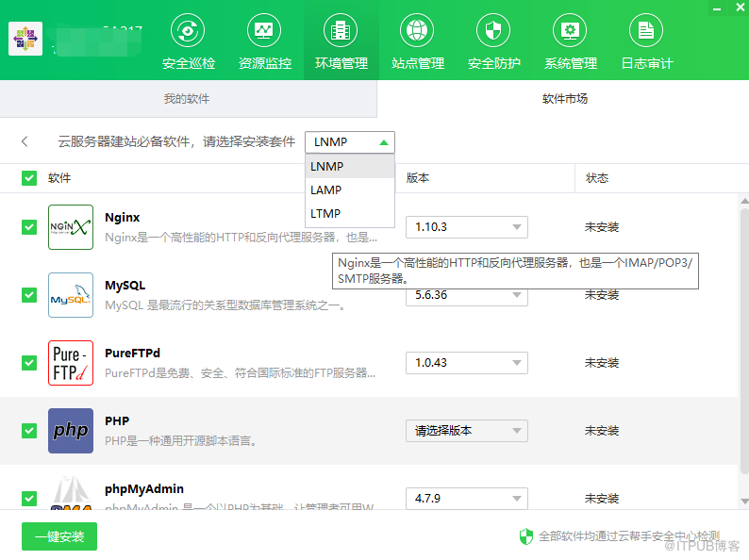Toggle the select-all checkbox beside 软件 header
This screenshot has width=749, height=560.
[29, 178]
